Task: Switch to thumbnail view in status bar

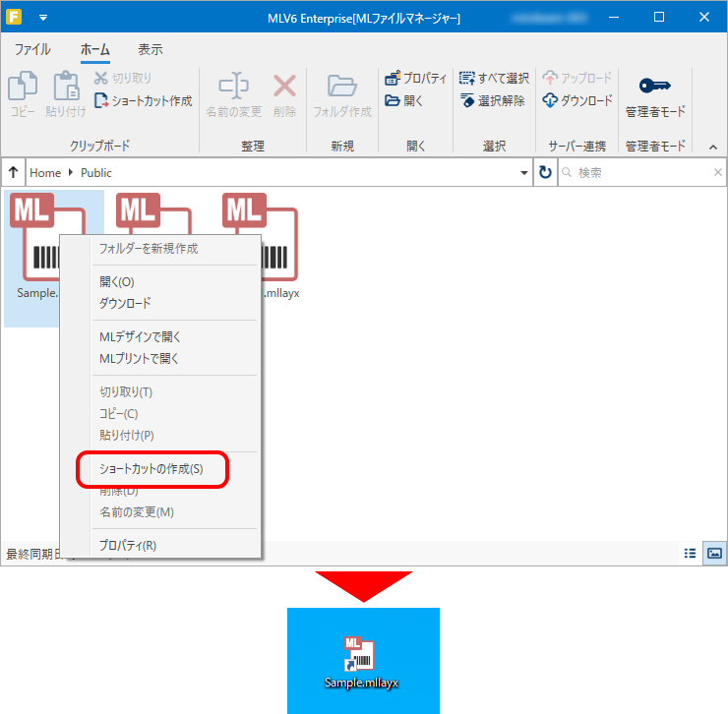Action: point(714,553)
